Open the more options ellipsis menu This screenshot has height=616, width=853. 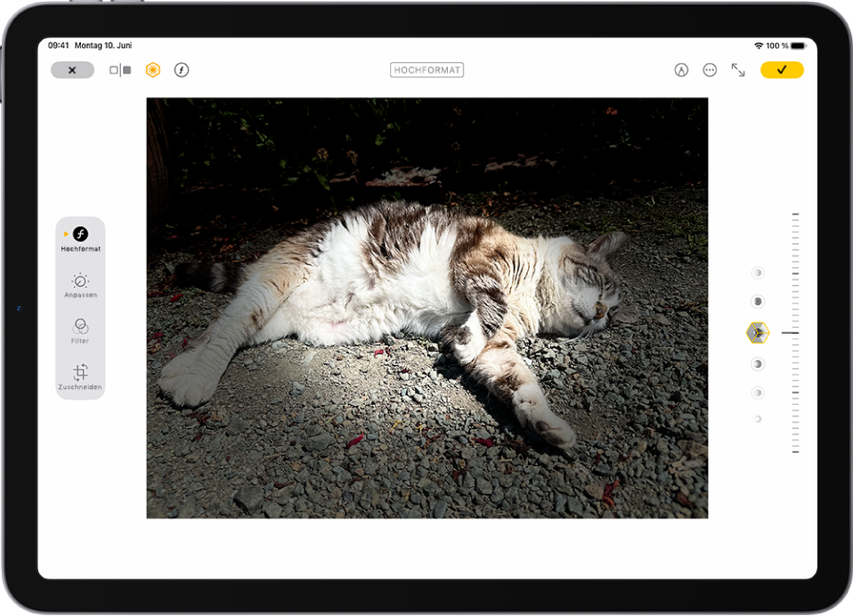(x=710, y=69)
